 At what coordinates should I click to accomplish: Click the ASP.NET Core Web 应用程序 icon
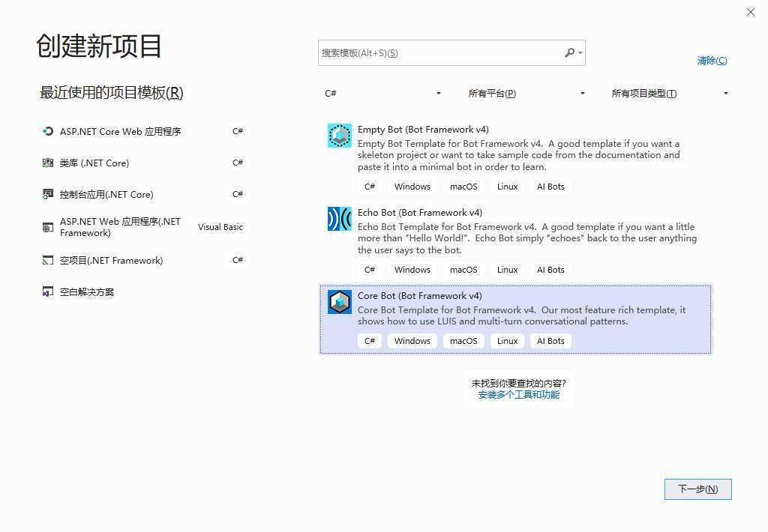(x=47, y=131)
